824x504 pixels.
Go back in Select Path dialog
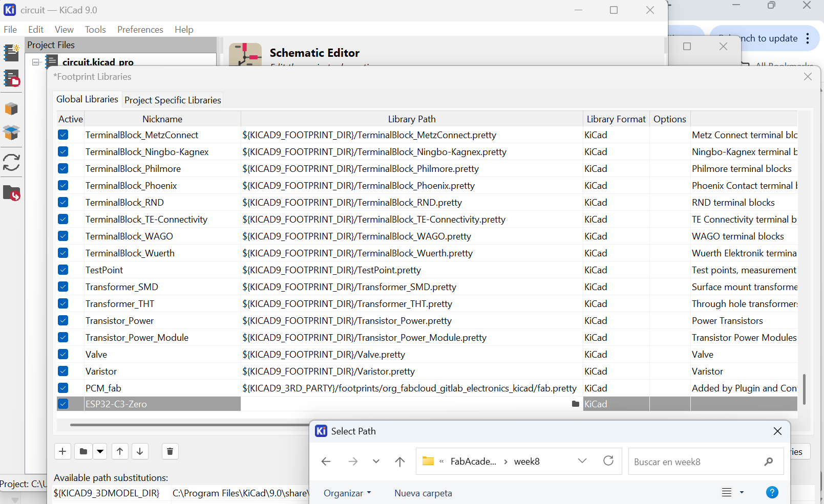pyautogui.click(x=326, y=462)
